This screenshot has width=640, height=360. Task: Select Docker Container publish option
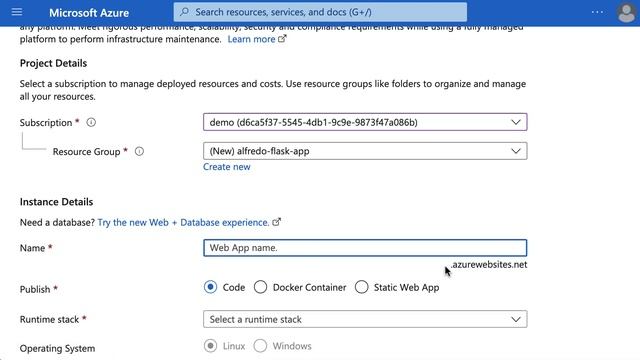tap(260, 287)
